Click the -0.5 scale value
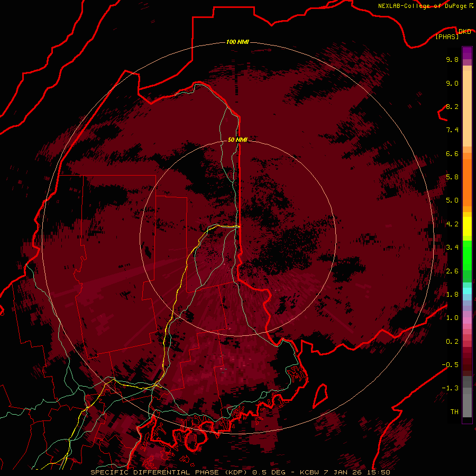 tap(450, 365)
